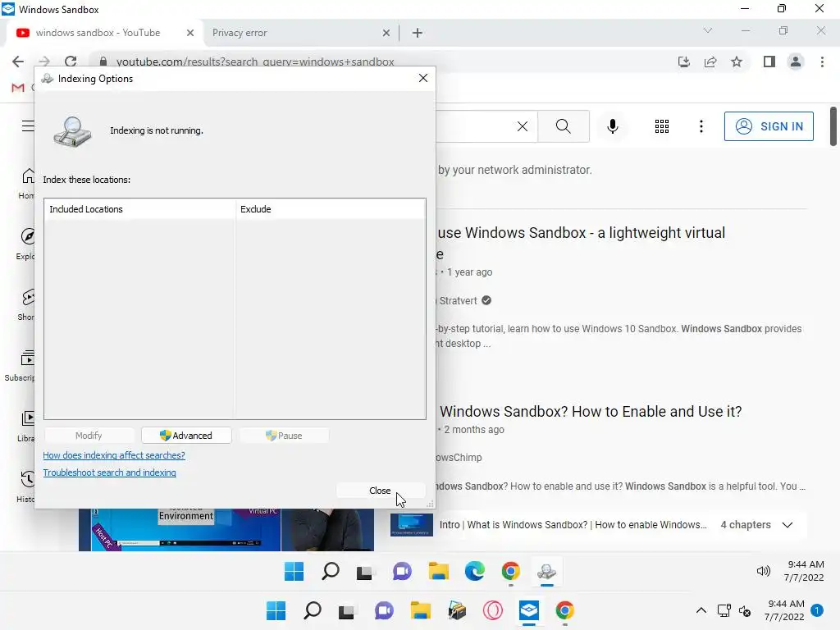This screenshot has height=630, width=840.
Task: Open Chrome tab search dropdown arrow
Action: (x=708, y=30)
